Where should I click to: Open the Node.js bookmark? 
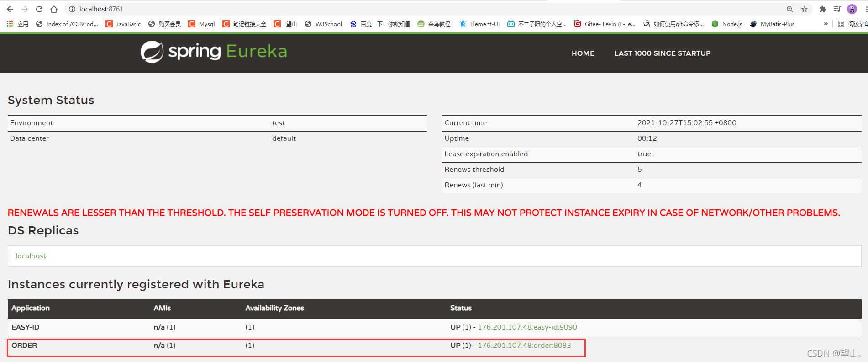727,24
